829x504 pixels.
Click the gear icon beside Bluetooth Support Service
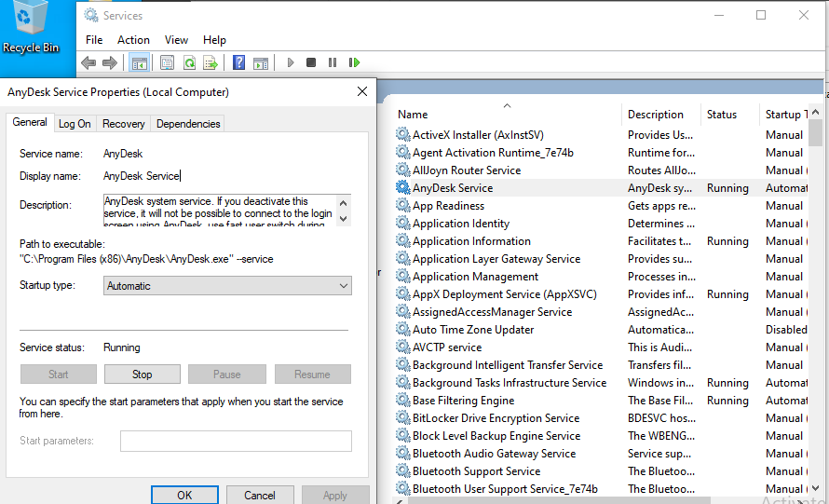[x=403, y=470]
